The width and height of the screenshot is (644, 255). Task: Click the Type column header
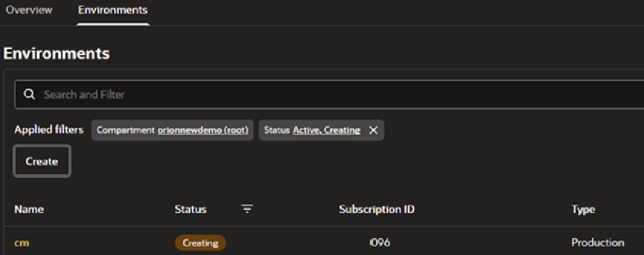[x=583, y=209]
